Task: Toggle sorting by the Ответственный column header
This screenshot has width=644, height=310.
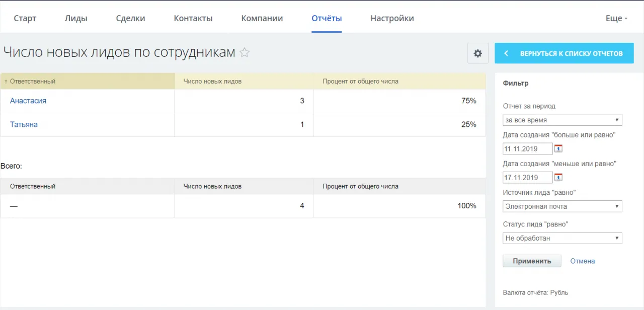Action: (x=33, y=81)
